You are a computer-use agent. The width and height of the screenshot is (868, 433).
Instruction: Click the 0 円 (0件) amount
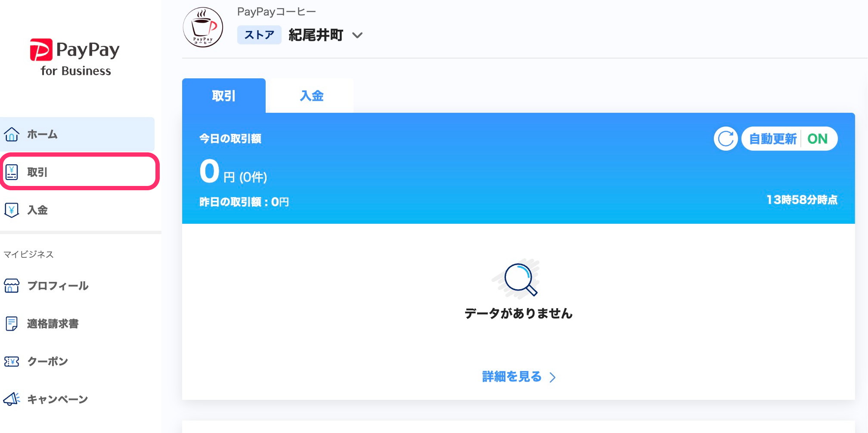coord(233,172)
